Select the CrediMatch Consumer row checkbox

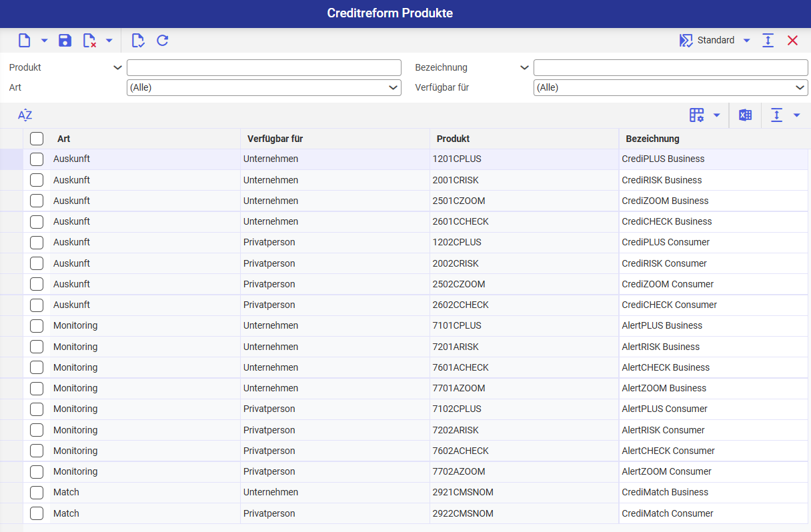(x=37, y=513)
